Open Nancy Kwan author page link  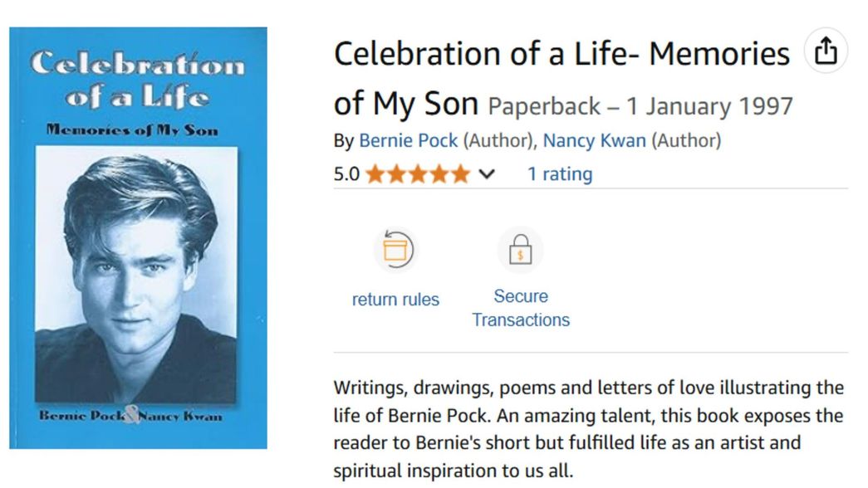pyautogui.click(x=594, y=141)
